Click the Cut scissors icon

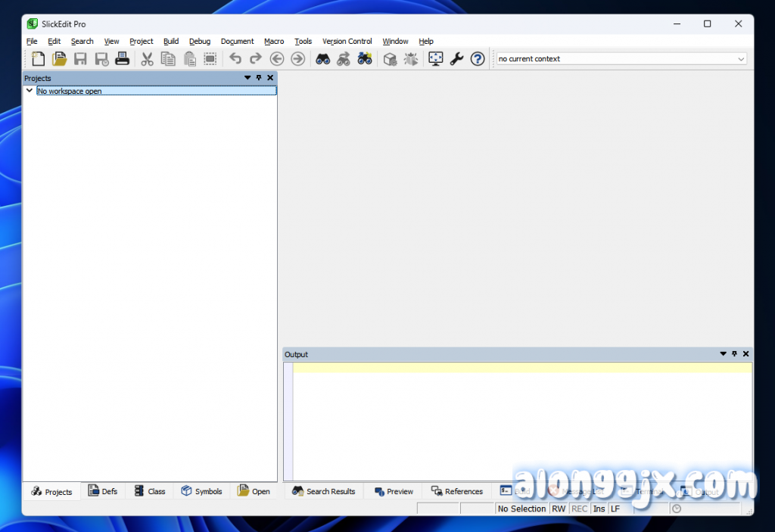(148, 59)
